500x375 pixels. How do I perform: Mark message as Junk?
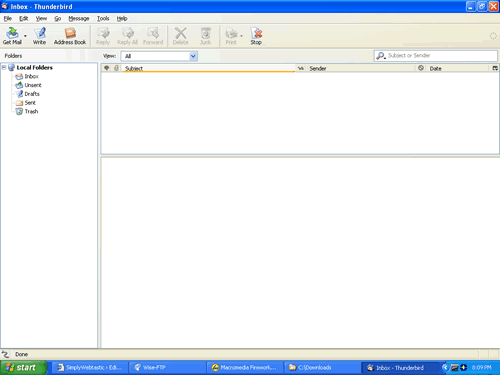[x=205, y=36]
